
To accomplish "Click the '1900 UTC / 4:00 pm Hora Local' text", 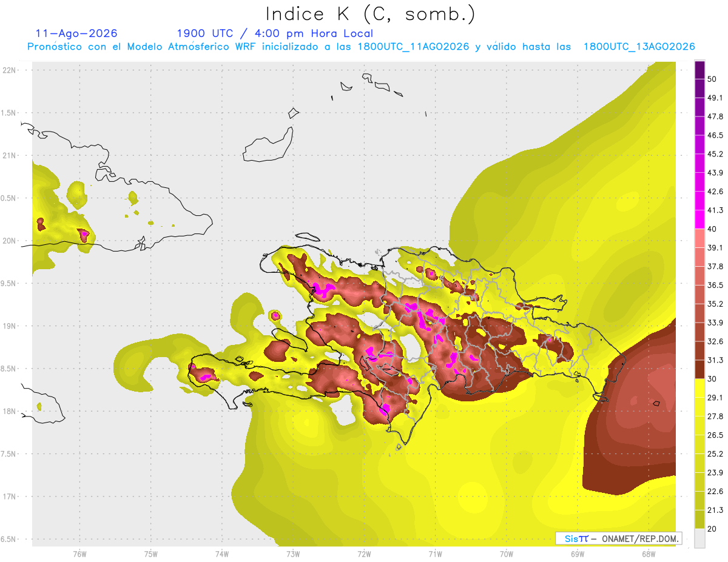I will (x=275, y=33).
